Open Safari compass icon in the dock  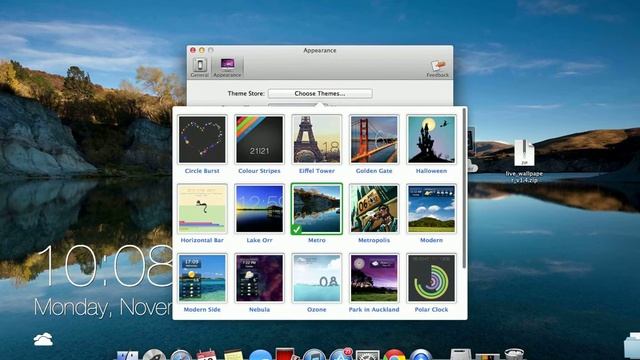(x=181, y=355)
